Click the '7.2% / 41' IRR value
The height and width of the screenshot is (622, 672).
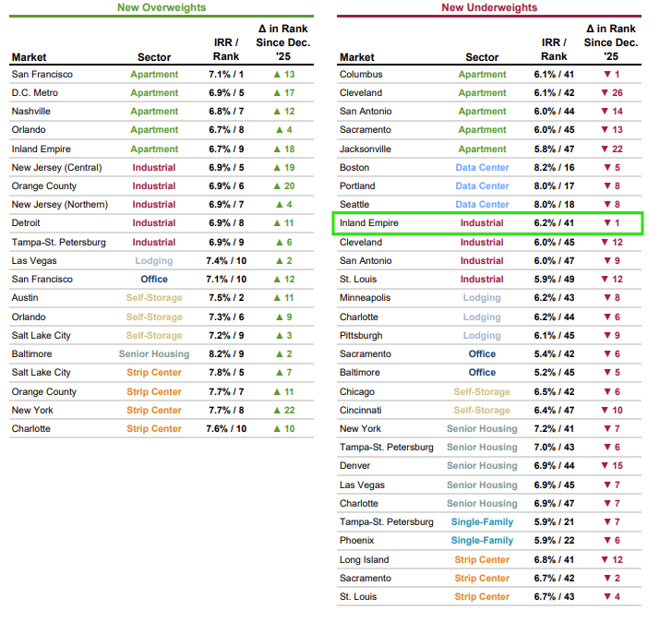coord(554,428)
